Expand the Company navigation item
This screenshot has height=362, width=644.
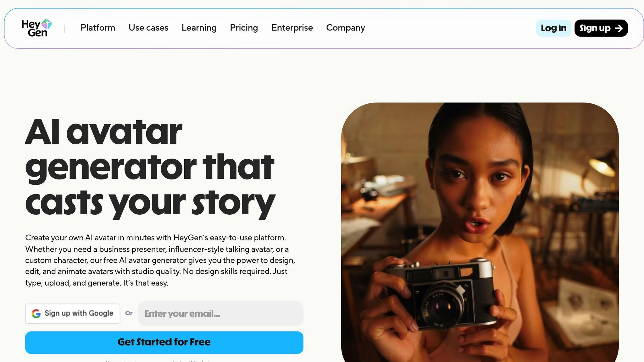345,28
